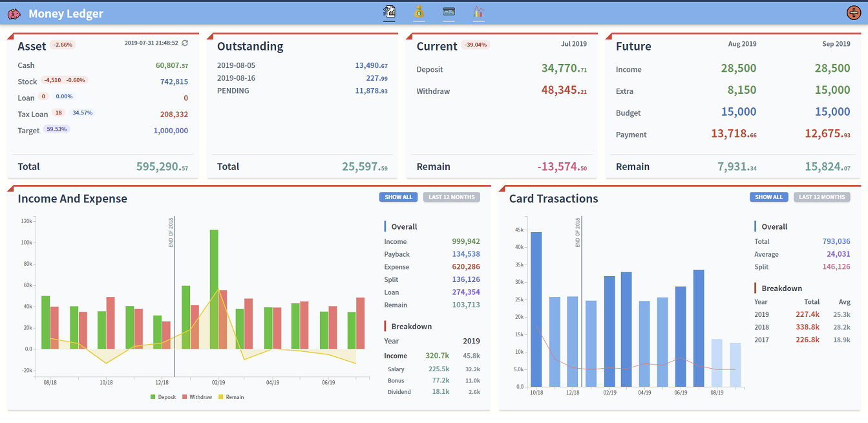The width and height of the screenshot is (868, 423).
Task: Open the line-and-bar chart statistics icon
Action: point(478,12)
